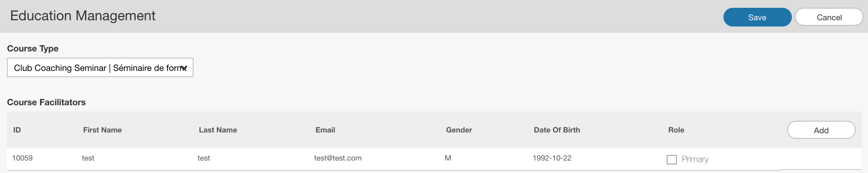The image size is (868, 173).
Task: Select the gender value M cell
Action: click(448, 158)
